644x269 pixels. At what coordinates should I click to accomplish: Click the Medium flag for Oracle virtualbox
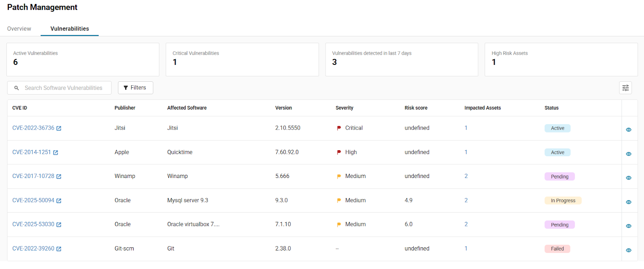339,224
